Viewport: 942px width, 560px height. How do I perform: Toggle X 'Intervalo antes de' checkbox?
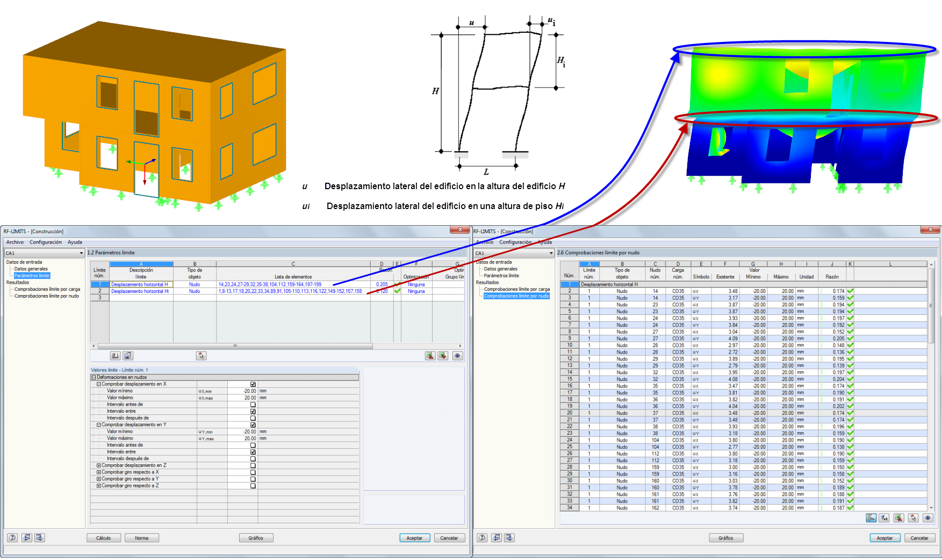(x=253, y=405)
